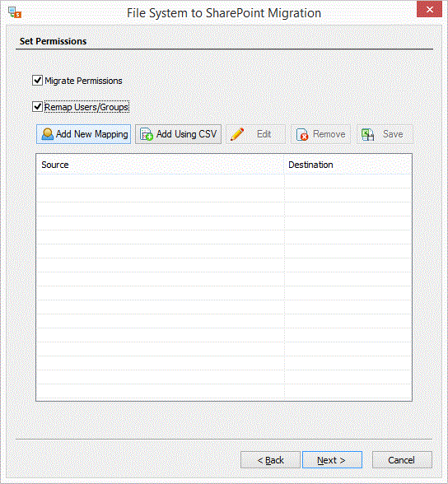
Task: Click the application icon in title bar
Action: [15, 12]
